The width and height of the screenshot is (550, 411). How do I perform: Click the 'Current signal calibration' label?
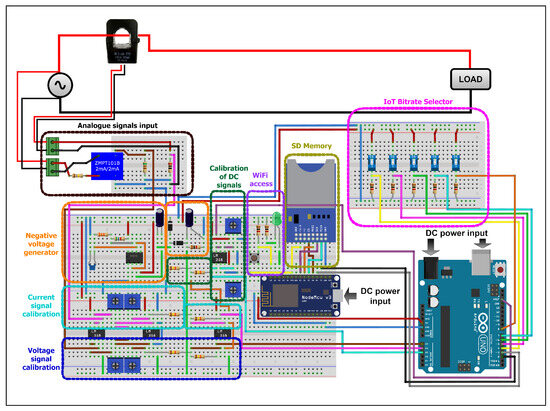tap(41, 305)
